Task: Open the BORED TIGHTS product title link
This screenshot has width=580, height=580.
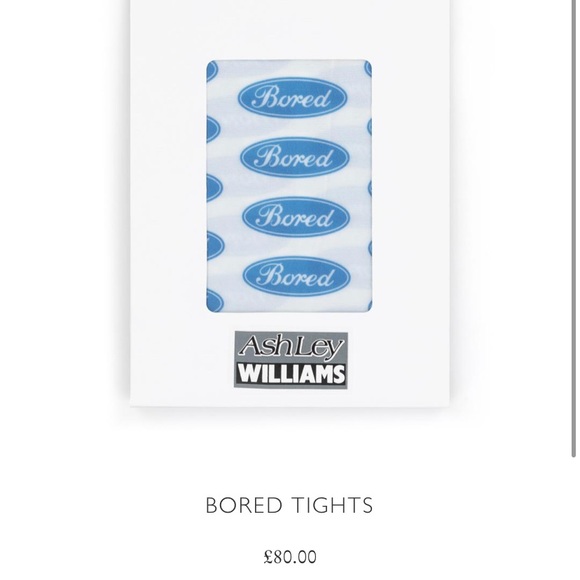Action: point(289,505)
